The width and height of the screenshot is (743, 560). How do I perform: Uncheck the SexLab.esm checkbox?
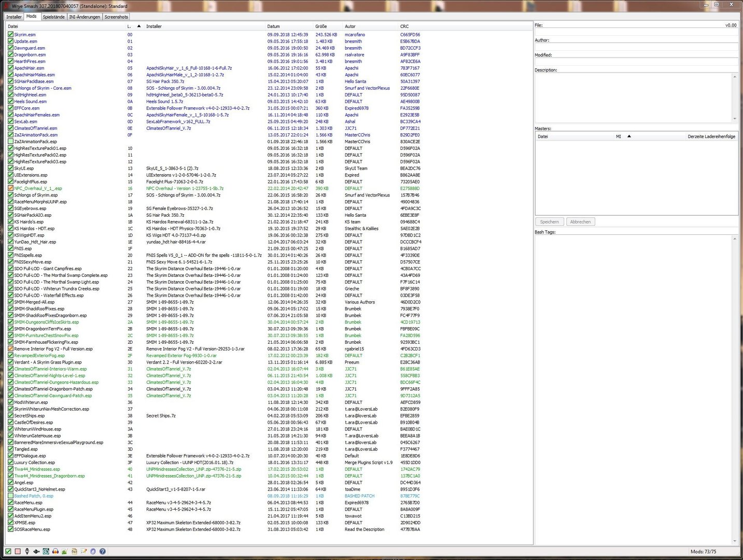[x=10, y=121]
